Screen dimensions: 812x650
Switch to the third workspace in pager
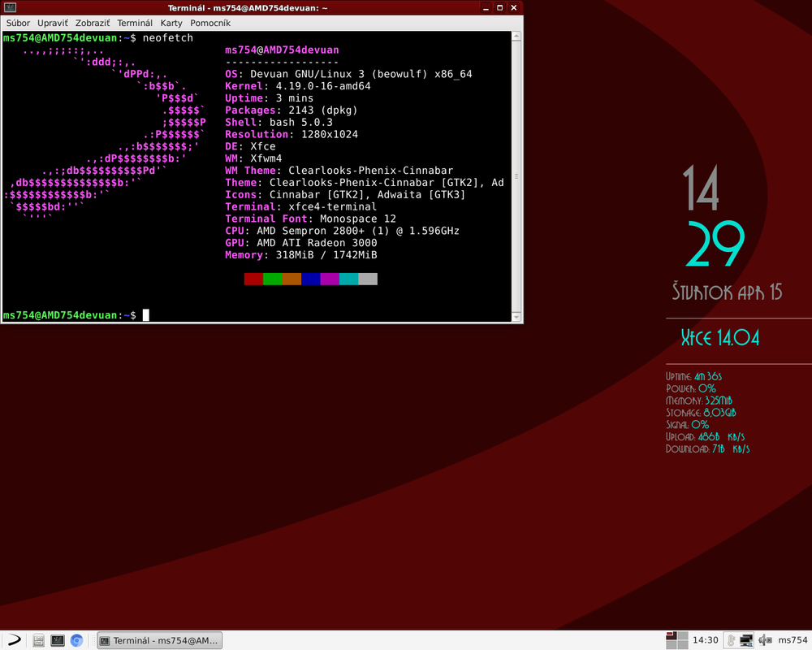click(672, 645)
